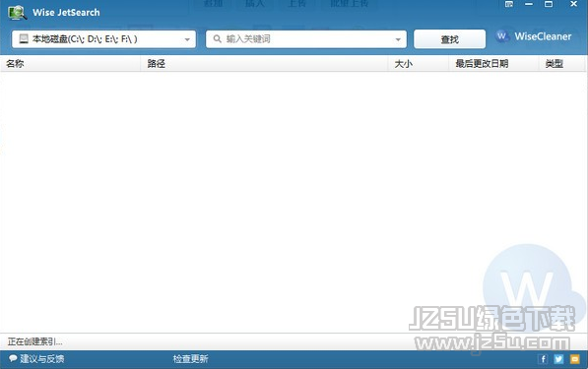588x369 pixels.
Task: Click the orange mail icon in the bottom bar
Action: pos(575,359)
